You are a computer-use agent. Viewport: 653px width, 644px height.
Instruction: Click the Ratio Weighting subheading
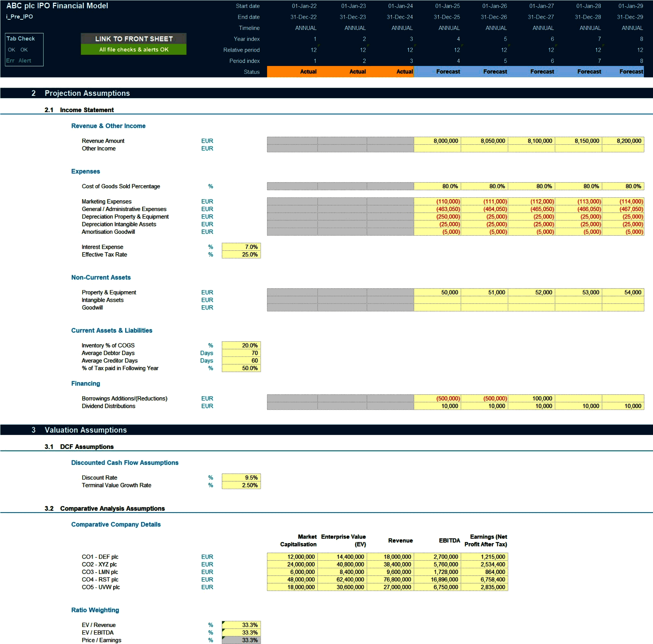95,610
